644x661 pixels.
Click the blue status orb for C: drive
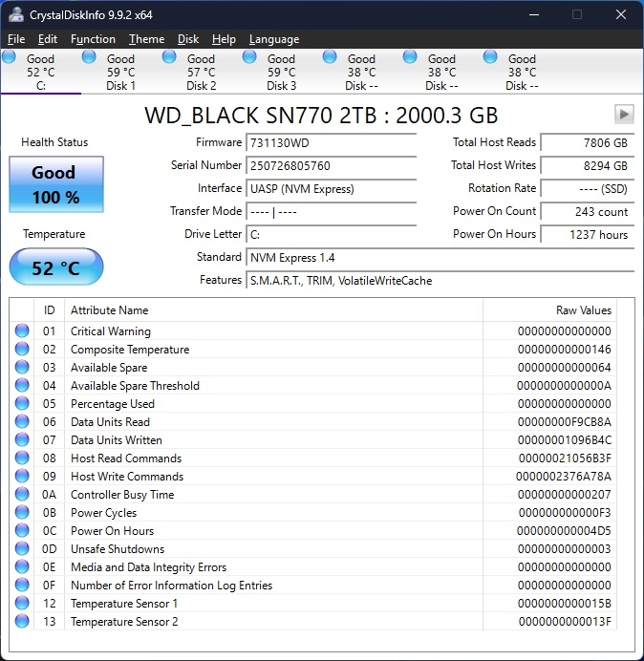coord(9,56)
